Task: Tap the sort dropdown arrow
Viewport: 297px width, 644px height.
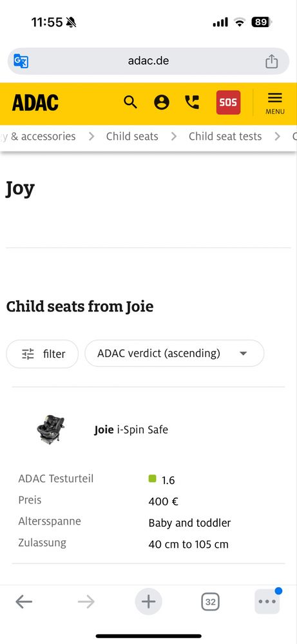Action: [x=244, y=353]
